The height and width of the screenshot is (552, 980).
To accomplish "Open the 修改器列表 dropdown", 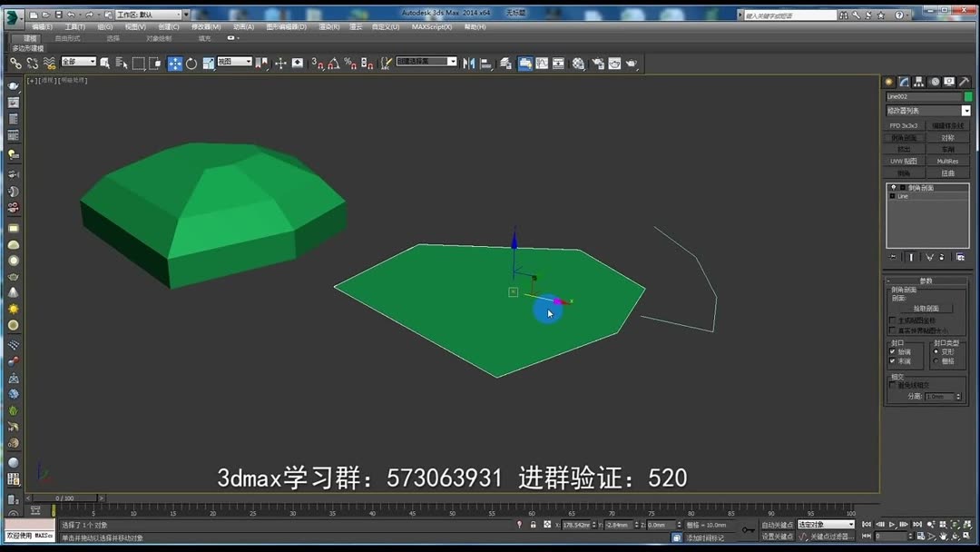I will pyautogui.click(x=927, y=110).
